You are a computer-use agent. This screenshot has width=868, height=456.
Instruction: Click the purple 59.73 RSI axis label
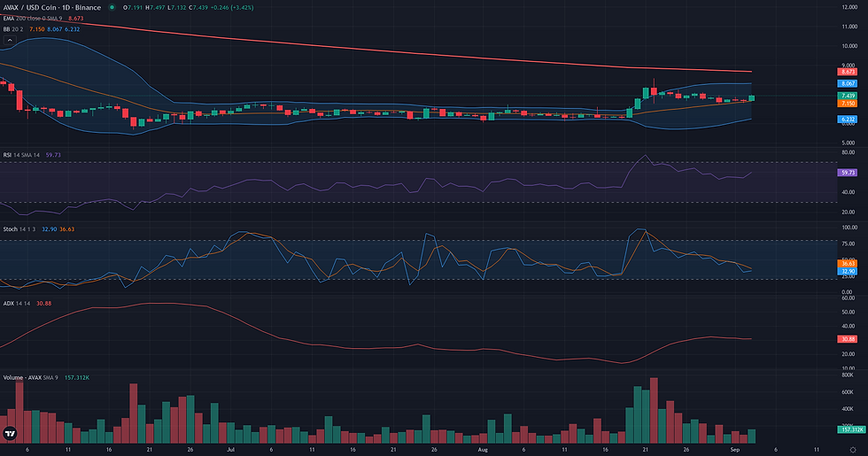(849, 173)
